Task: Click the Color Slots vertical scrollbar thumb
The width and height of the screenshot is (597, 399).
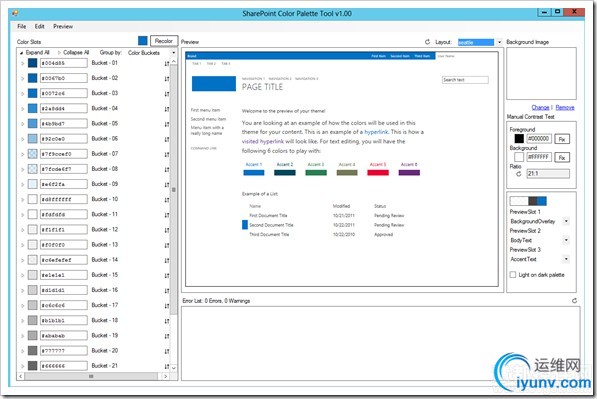Action: (174, 190)
